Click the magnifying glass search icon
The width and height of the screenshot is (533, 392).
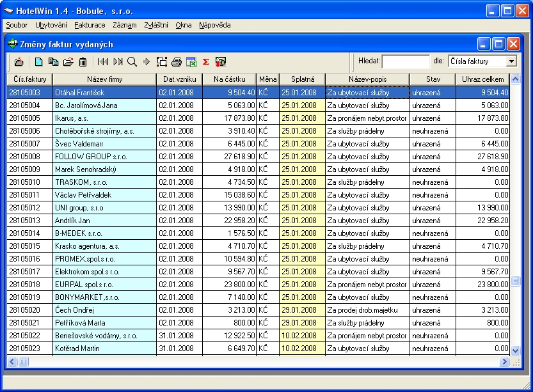132,62
